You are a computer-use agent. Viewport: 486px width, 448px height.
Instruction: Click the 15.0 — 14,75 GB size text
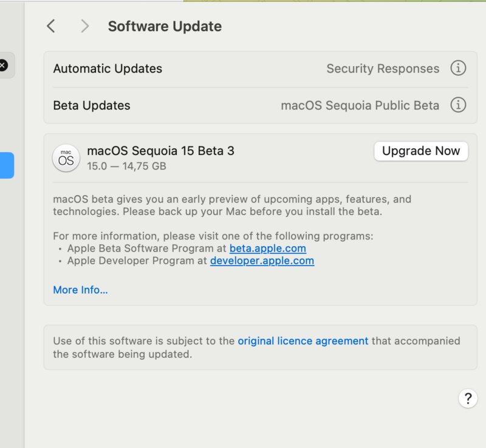click(x=126, y=166)
